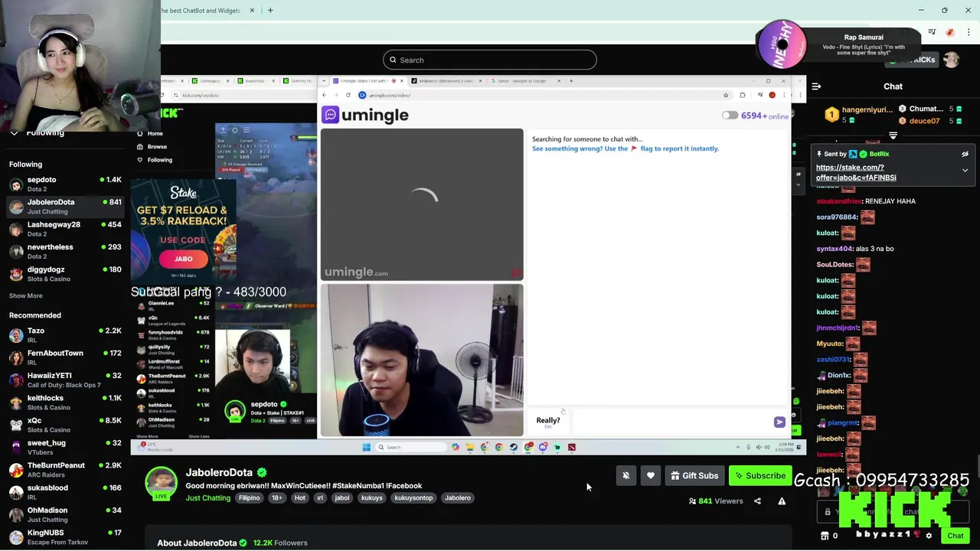This screenshot has height=551, width=980.
Task: Click the Subscribe button
Action: [760, 476]
